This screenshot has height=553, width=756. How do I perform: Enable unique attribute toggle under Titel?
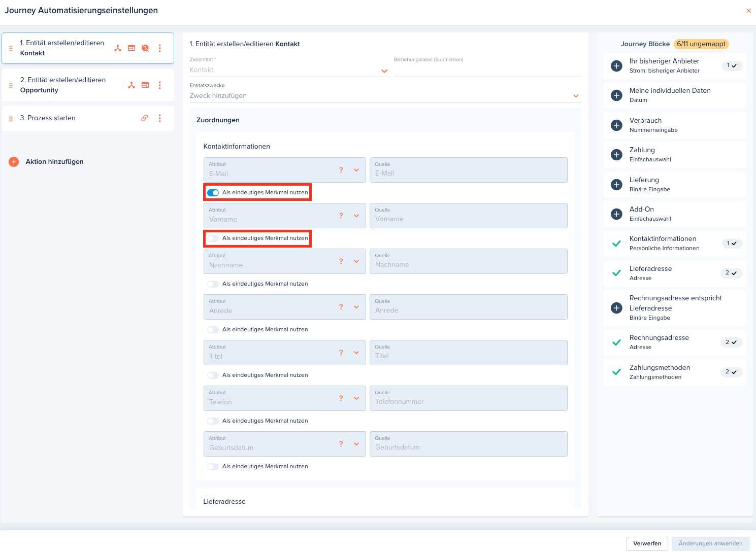click(x=213, y=375)
